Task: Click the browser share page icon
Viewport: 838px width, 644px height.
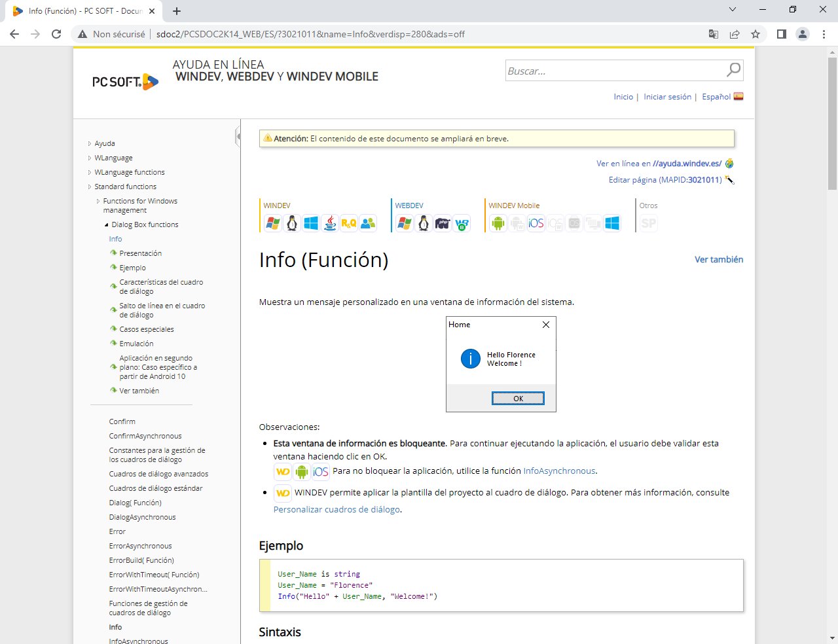Action: coord(735,34)
